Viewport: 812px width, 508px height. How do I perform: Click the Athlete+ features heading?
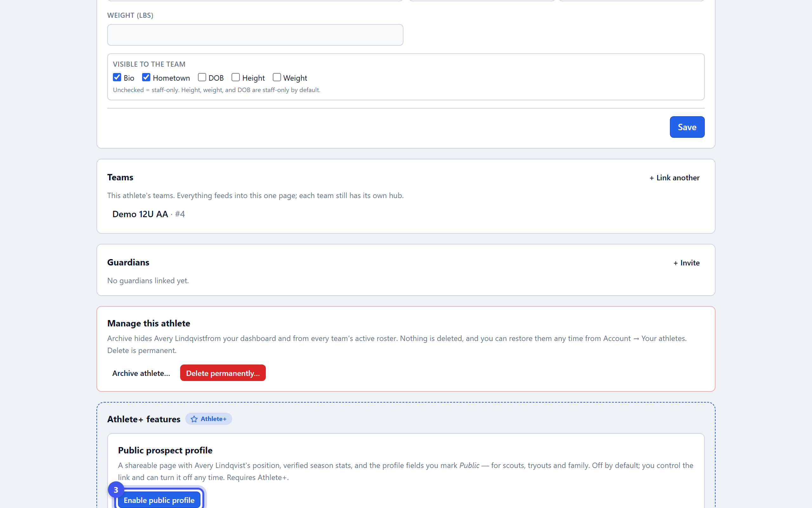point(144,419)
